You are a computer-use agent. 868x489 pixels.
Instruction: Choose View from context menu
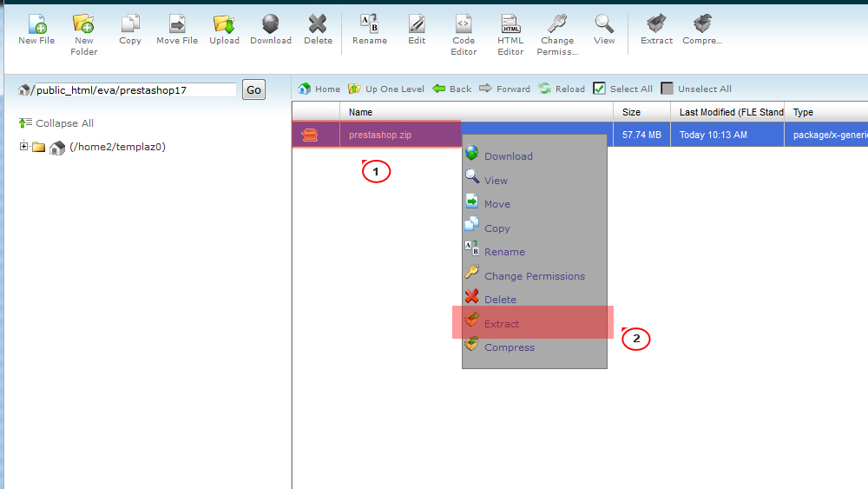pyautogui.click(x=496, y=181)
